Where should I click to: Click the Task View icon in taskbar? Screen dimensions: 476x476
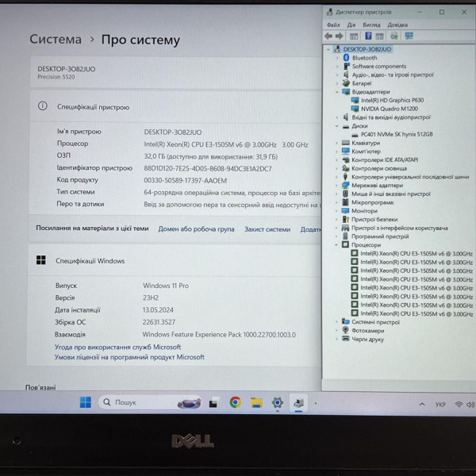[x=214, y=403]
